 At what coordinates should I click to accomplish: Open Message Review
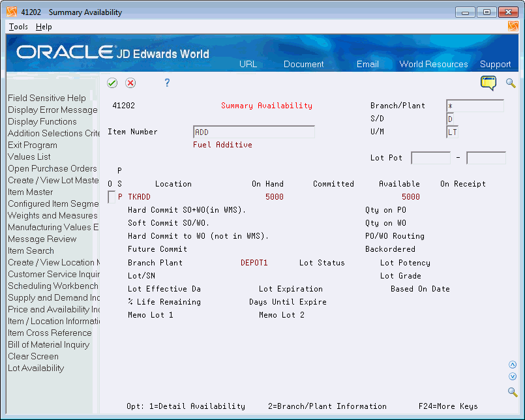pos(42,239)
